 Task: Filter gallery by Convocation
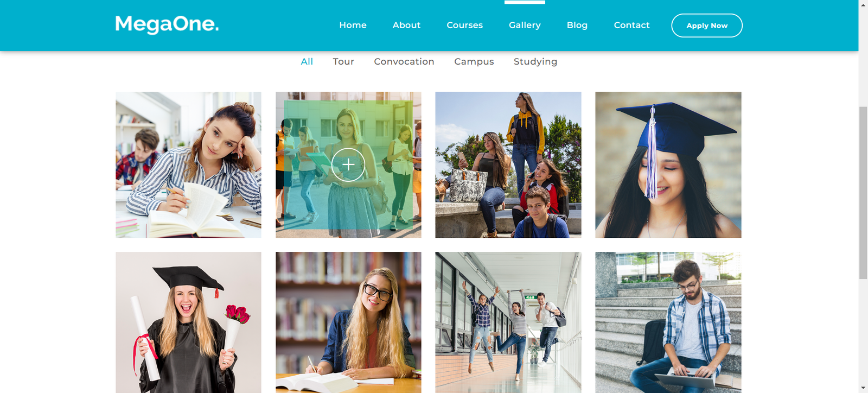click(404, 61)
